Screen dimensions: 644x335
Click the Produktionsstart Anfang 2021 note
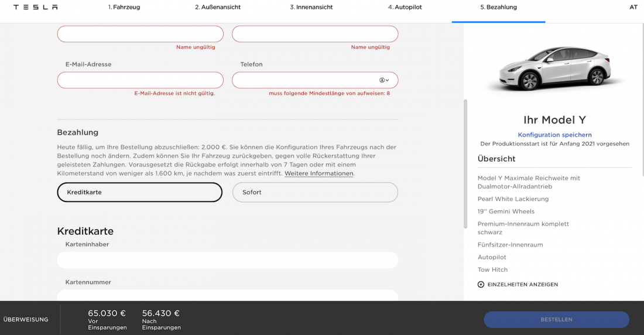click(x=554, y=144)
